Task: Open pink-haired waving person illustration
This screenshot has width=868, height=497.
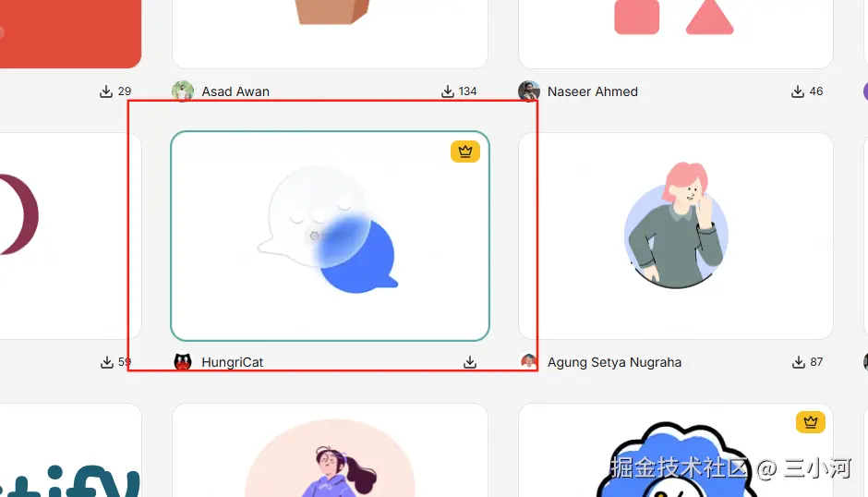Action: click(676, 236)
